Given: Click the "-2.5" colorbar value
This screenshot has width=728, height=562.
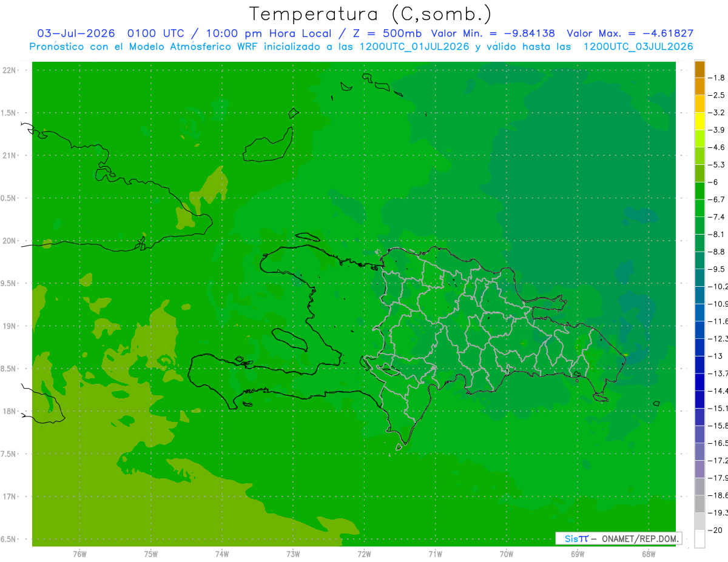Looking at the screenshot, I should pyautogui.click(x=716, y=95).
